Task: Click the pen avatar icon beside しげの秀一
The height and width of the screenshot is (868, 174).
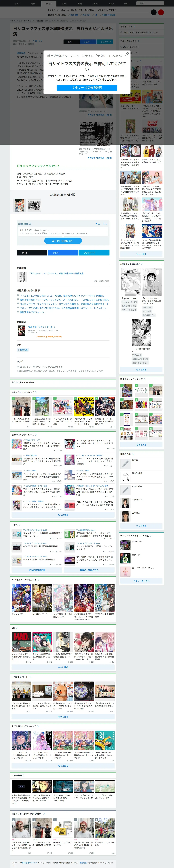Action: tap(125, 490)
